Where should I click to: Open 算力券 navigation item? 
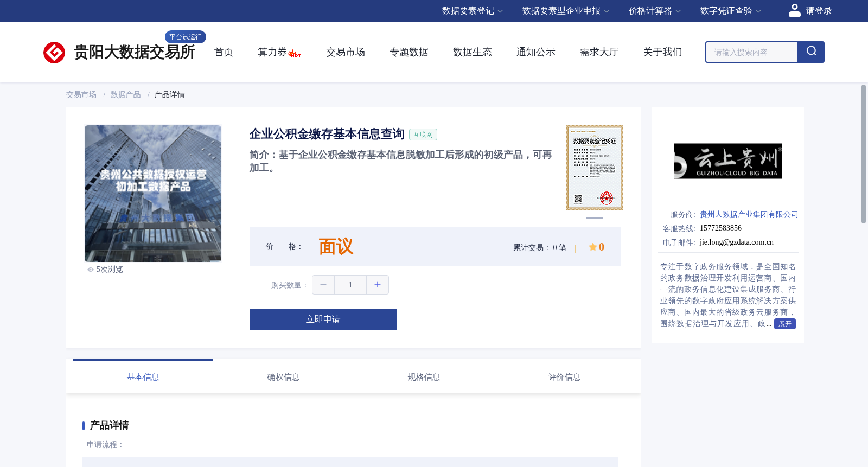[x=272, y=52]
